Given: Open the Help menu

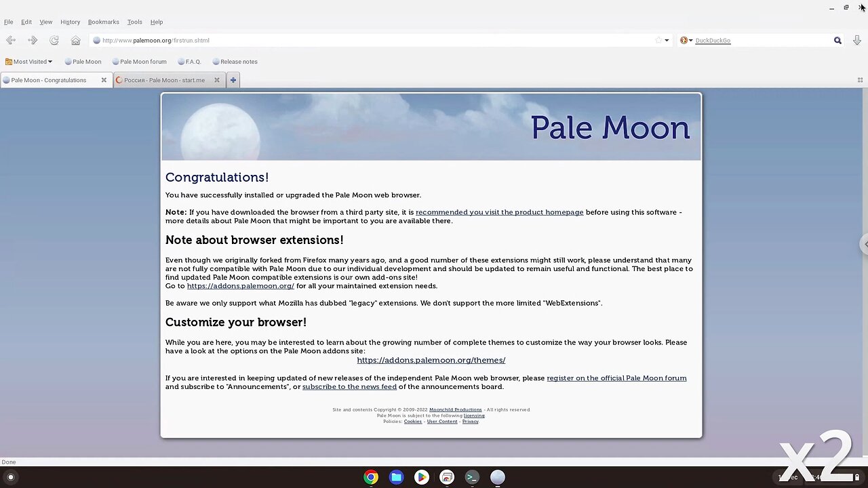Looking at the screenshot, I should [157, 22].
